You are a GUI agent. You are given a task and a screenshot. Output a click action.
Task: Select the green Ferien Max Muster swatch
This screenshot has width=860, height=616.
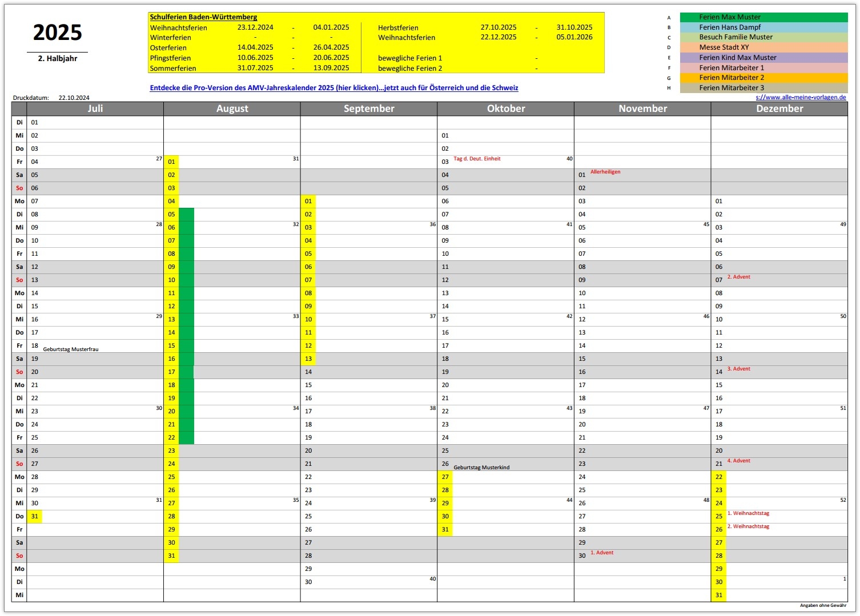tap(763, 17)
